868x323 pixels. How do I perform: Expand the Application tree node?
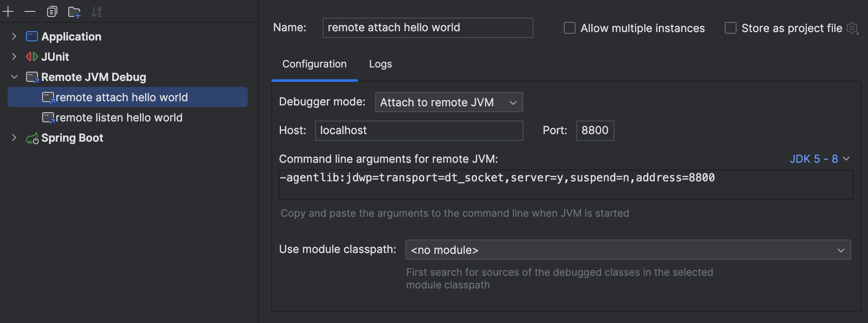pos(14,37)
